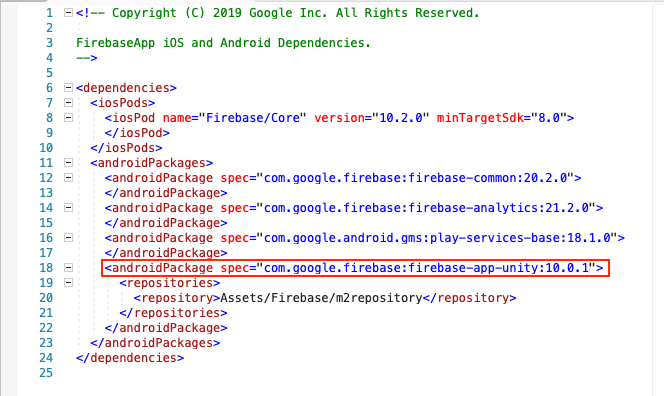
Task: Collapse the iosPods fold on line 7
Action: tap(68, 102)
